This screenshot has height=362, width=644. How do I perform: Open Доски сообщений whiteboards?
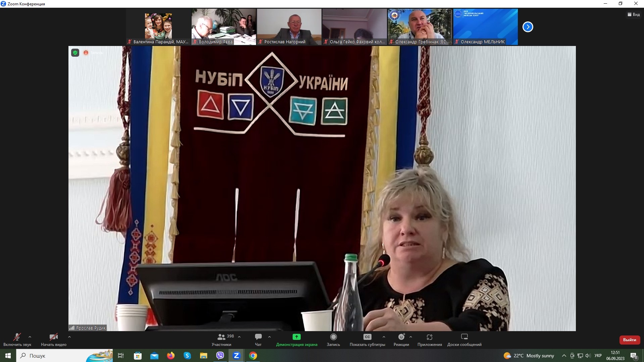[x=464, y=340]
